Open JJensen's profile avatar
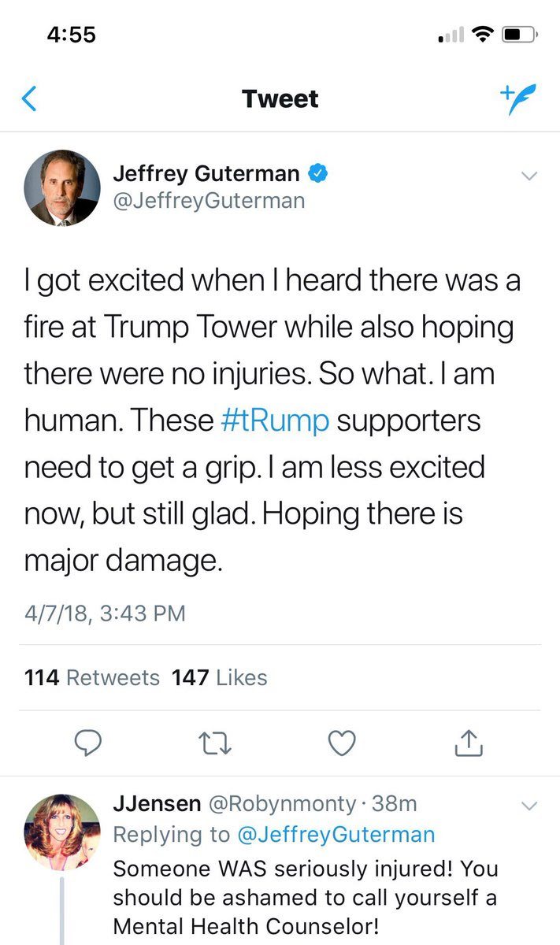 tap(62, 832)
